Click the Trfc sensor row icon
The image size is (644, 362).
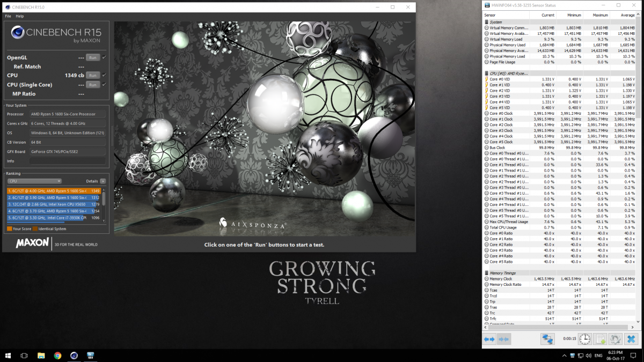(486, 319)
